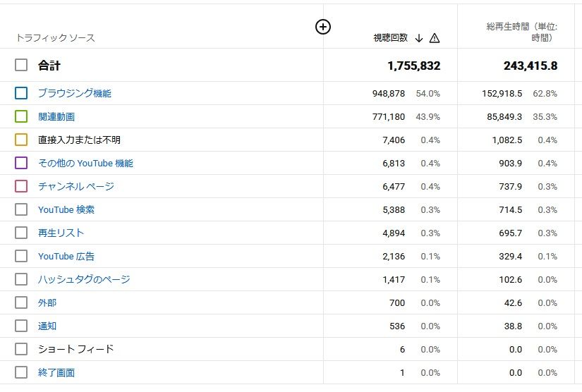Viewport: 582px width, 392px height.
Task: Toggle the 合計 total checkbox
Action: [21, 66]
